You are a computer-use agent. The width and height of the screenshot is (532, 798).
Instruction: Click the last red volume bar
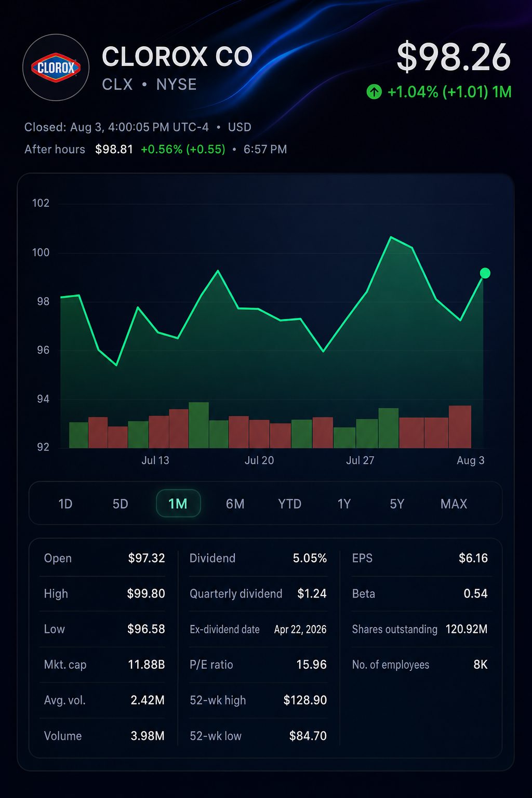(460, 427)
